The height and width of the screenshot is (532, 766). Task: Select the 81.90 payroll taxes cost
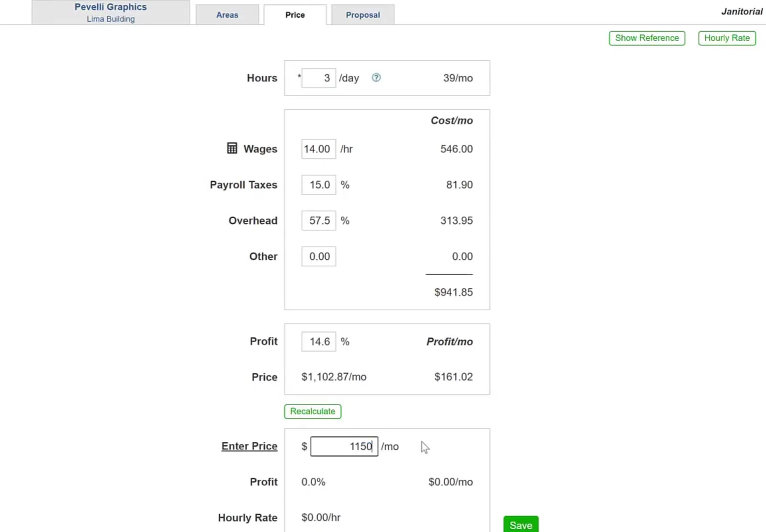click(x=459, y=185)
